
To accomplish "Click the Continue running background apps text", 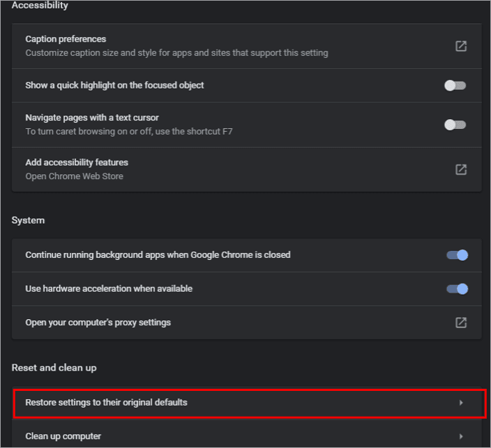I will pos(158,255).
